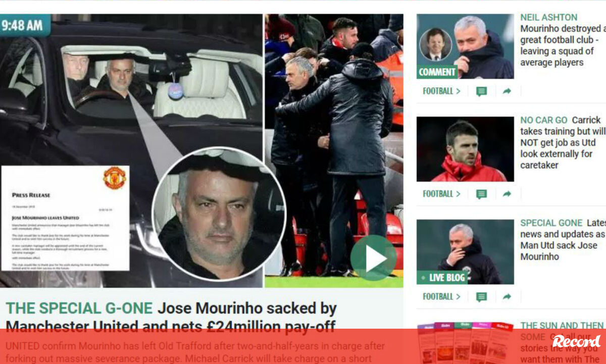Read NEIL ASHTON comment headline
The height and width of the screenshot is (364, 606).
pyautogui.click(x=563, y=40)
